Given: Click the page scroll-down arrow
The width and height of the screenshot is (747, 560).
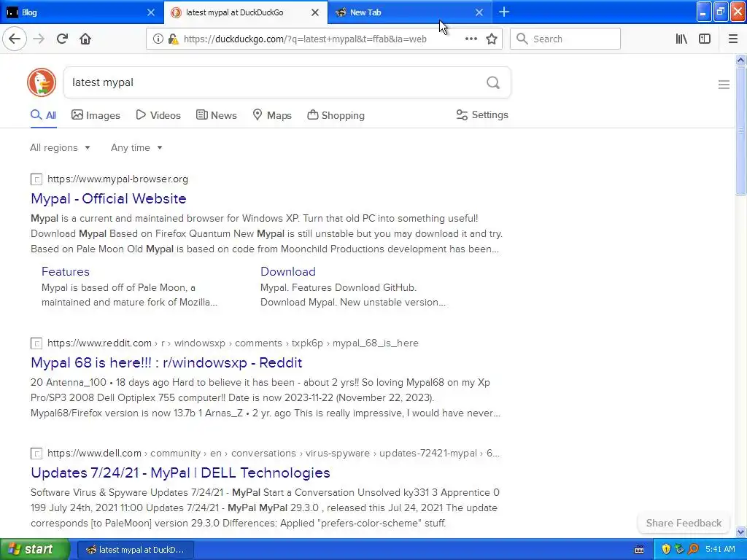Looking at the screenshot, I should coord(740,532).
